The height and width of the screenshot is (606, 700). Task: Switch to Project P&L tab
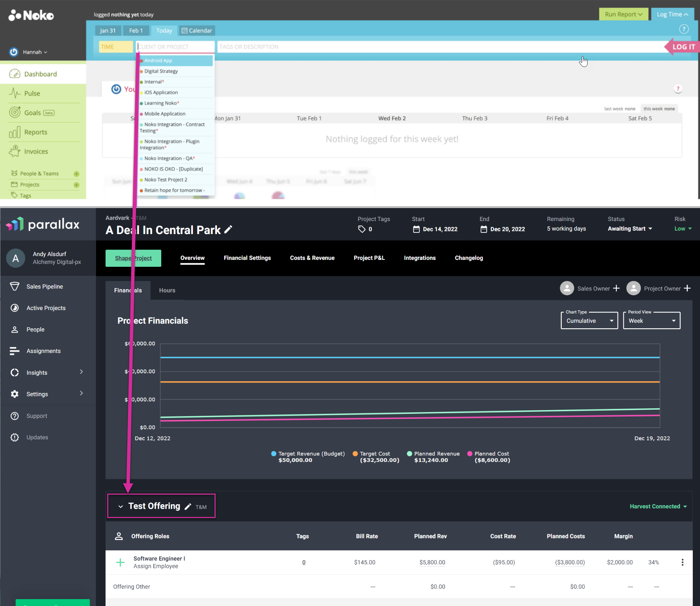[369, 258]
